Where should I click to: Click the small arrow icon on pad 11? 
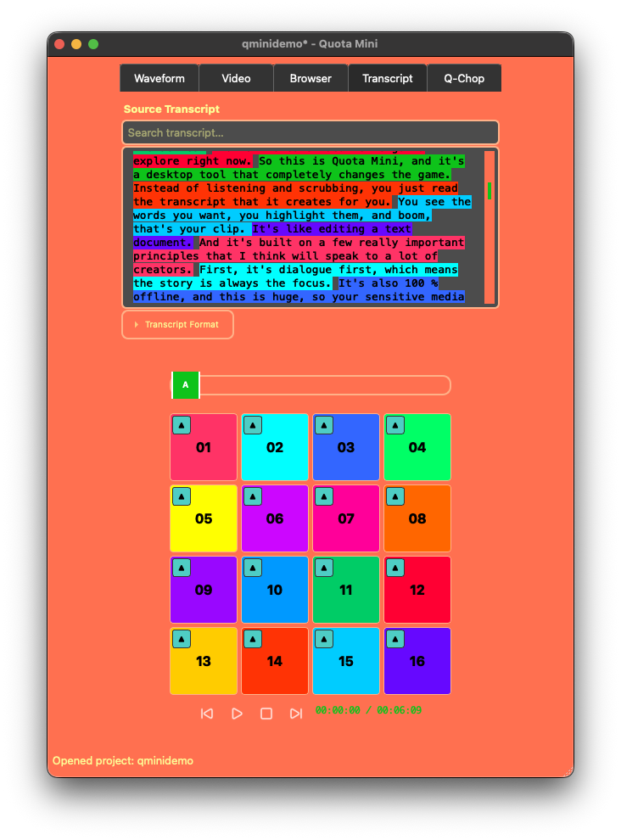pyautogui.click(x=324, y=568)
